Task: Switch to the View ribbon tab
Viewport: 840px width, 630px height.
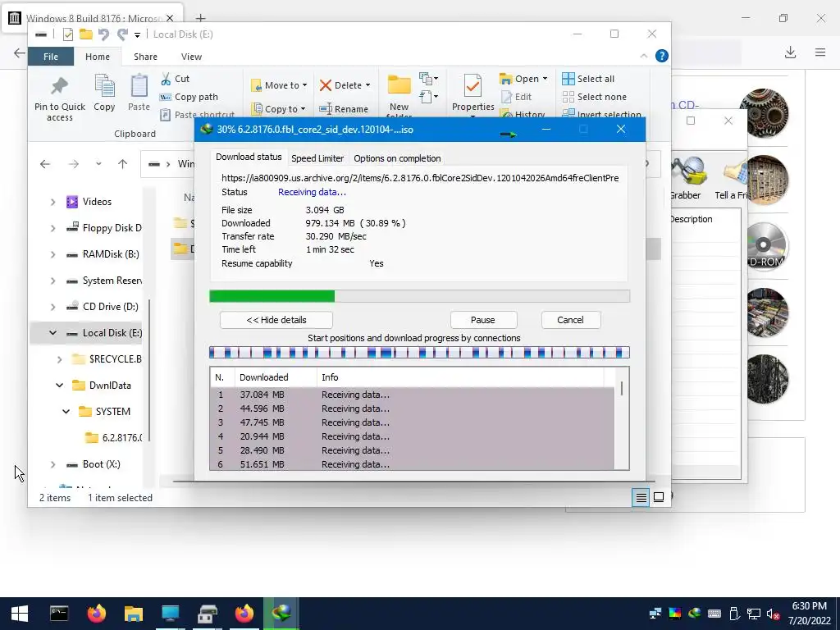Action: coord(191,57)
